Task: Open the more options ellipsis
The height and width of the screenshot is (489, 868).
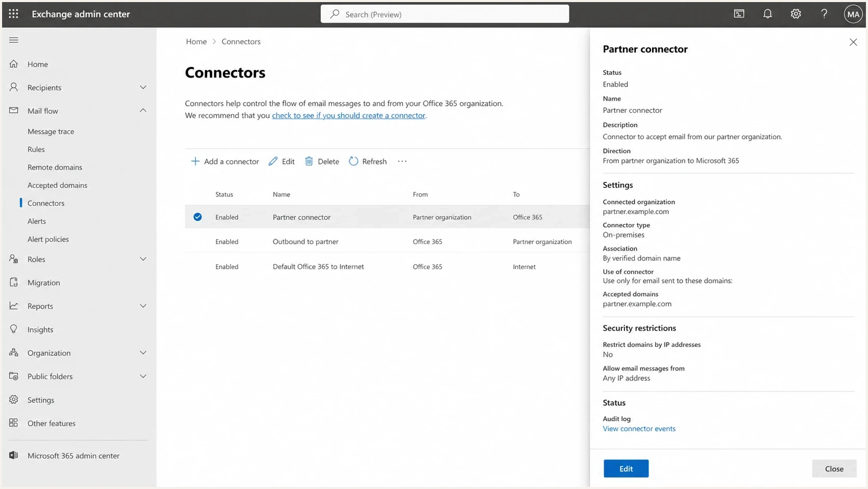Action: pyautogui.click(x=402, y=161)
